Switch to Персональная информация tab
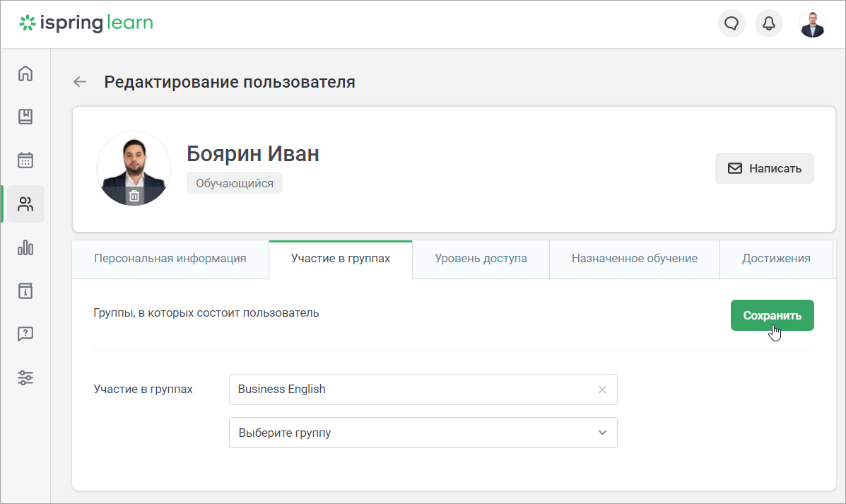This screenshot has width=846, height=504. pyautogui.click(x=170, y=259)
